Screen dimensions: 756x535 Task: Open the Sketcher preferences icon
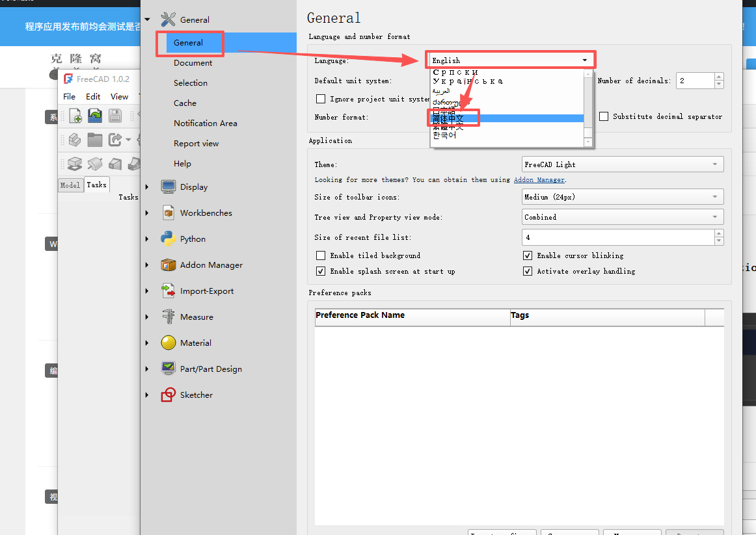pos(169,395)
